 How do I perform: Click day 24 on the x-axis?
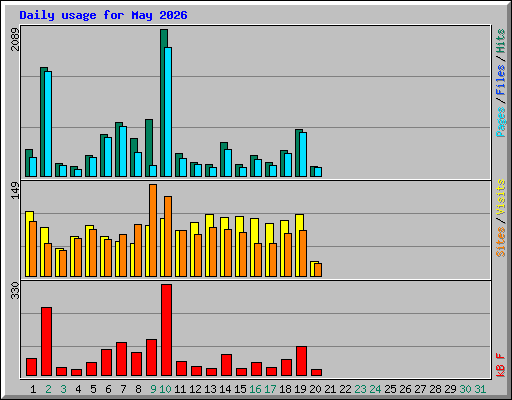tap(375, 389)
